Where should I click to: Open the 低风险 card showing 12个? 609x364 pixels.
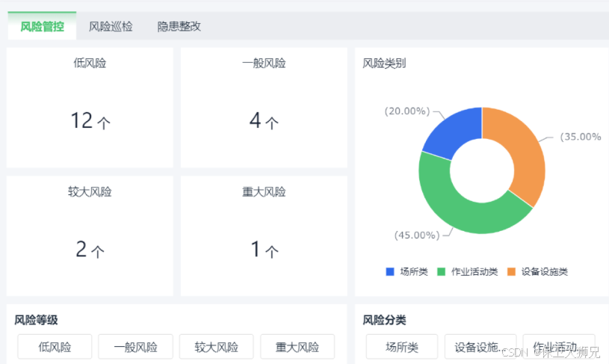pyautogui.click(x=90, y=108)
